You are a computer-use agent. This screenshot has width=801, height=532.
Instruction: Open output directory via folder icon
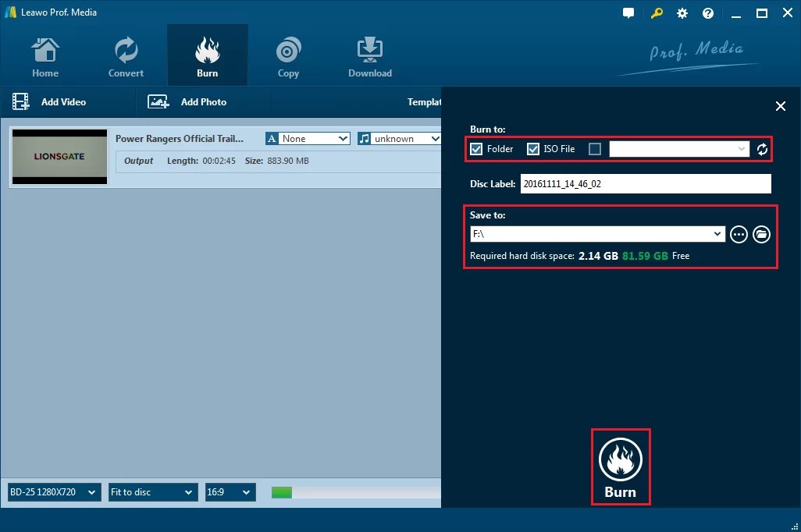point(761,234)
